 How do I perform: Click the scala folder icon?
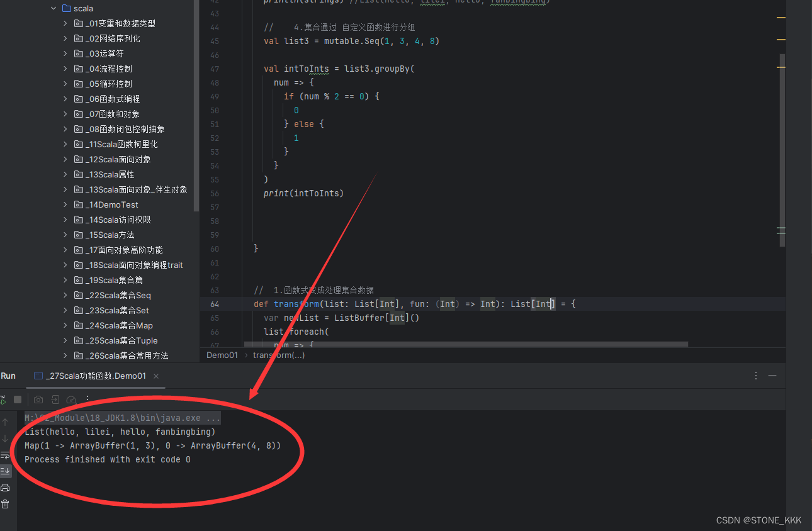[x=67, y=8]
